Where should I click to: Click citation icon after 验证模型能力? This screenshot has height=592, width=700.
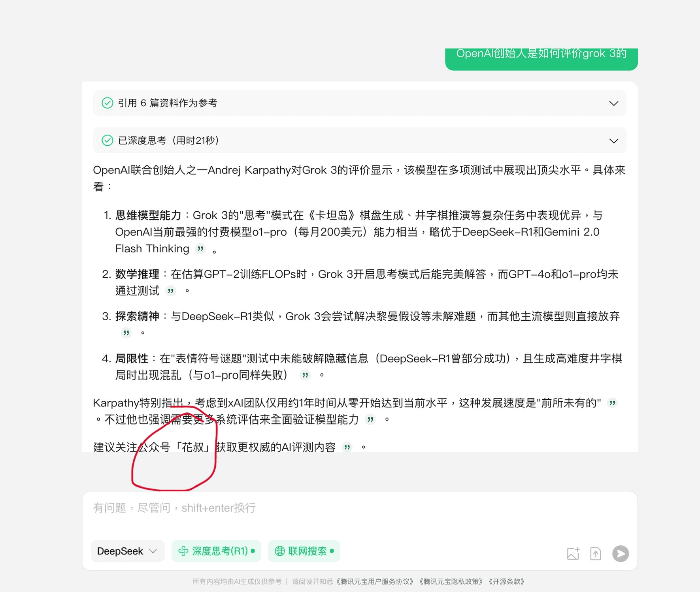[370, 419]
